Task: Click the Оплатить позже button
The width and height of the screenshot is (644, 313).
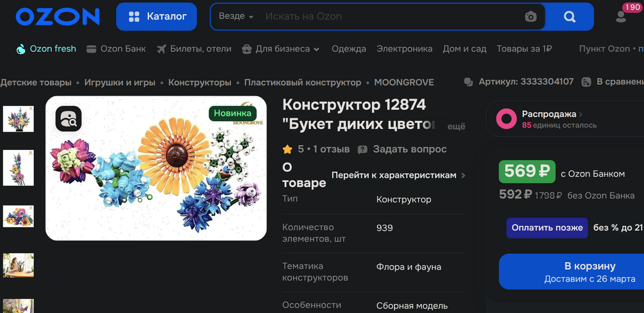Action: click(x=547, y=227)
